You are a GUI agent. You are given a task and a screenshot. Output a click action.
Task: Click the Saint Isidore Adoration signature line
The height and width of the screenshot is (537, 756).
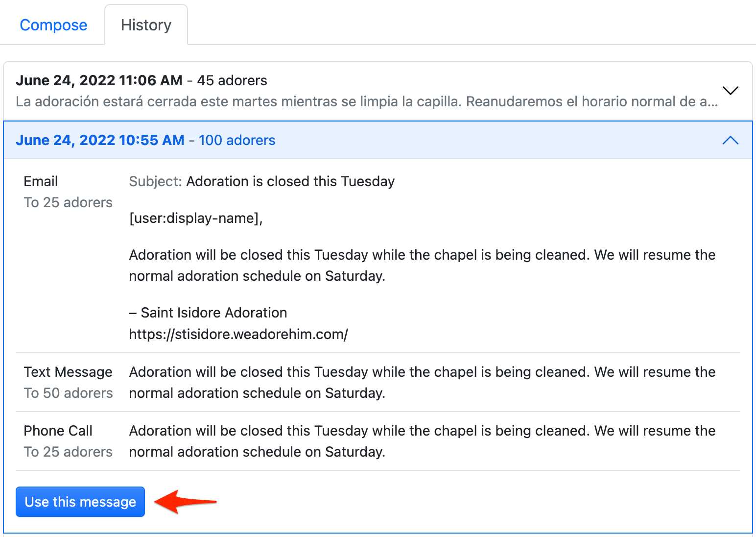(x=208, y=313)
